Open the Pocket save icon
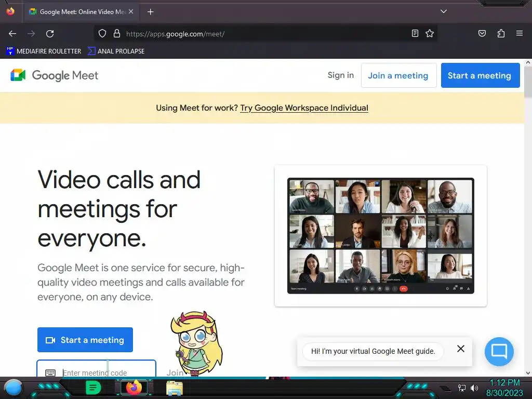532x399 pixels. click(x=482, y=33)
